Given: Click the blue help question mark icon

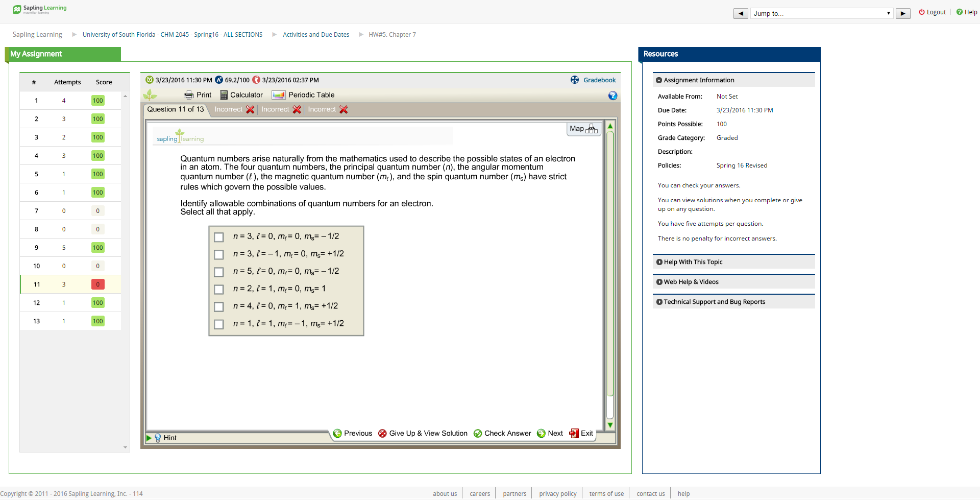Looking at the screenshot, I should pyautogui.click(x=612, y=96).
